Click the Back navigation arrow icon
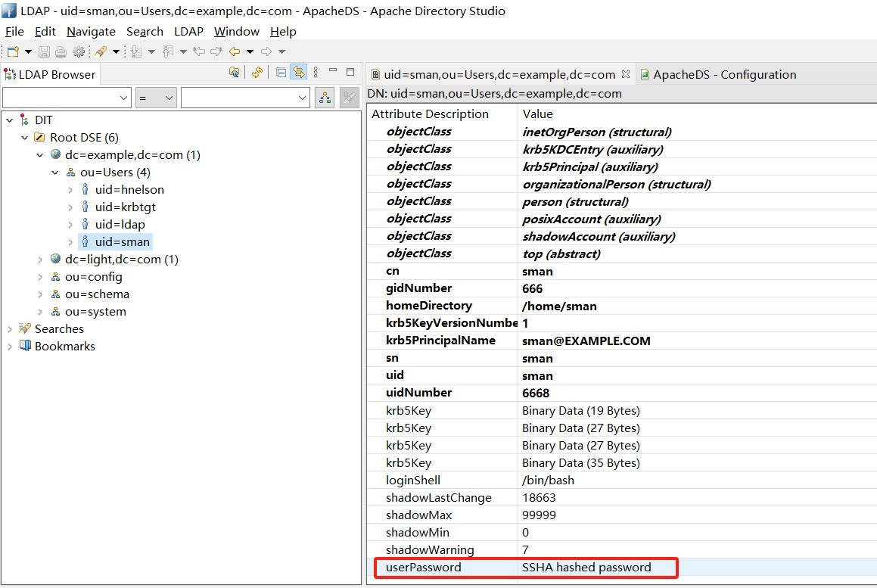Image resolution: width=877 pixels, height=588 pixels. pyautogui.click(x=235, y=51)
